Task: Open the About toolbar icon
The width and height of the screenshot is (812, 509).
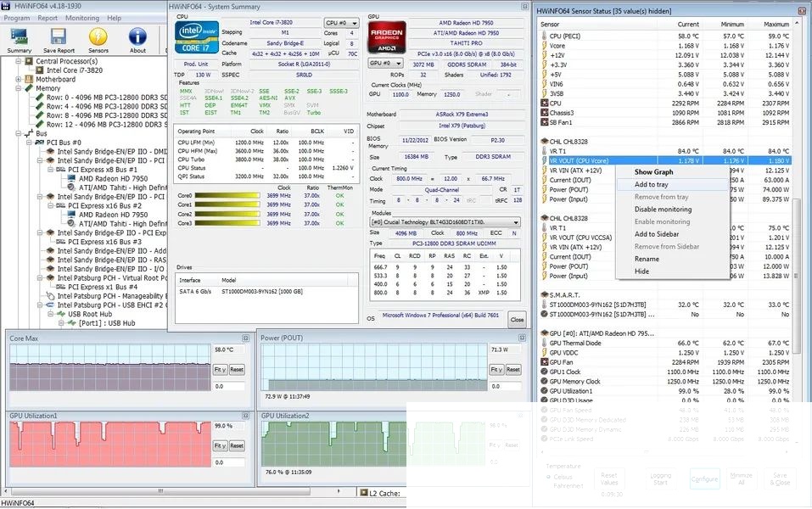Action: tap(137, 41)
